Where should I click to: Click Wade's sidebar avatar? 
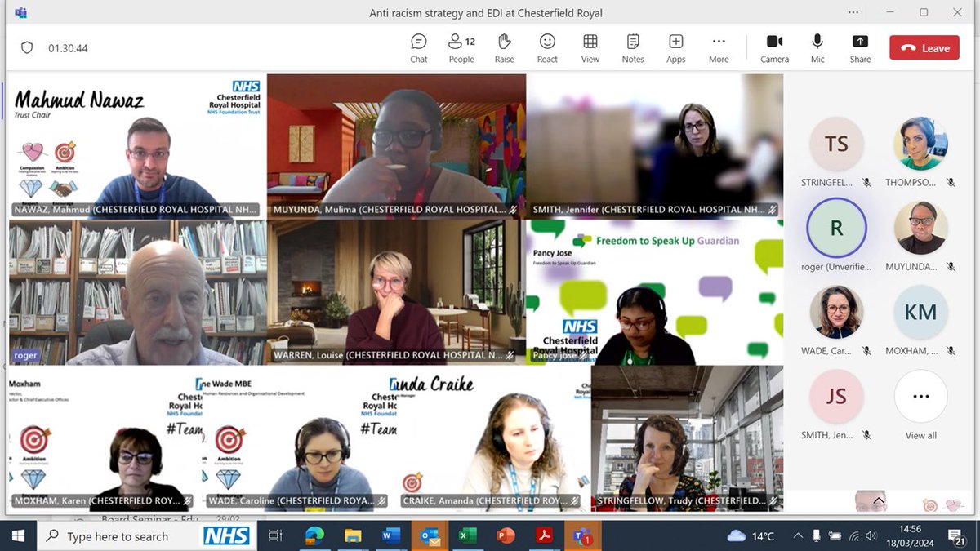[836, 313]
